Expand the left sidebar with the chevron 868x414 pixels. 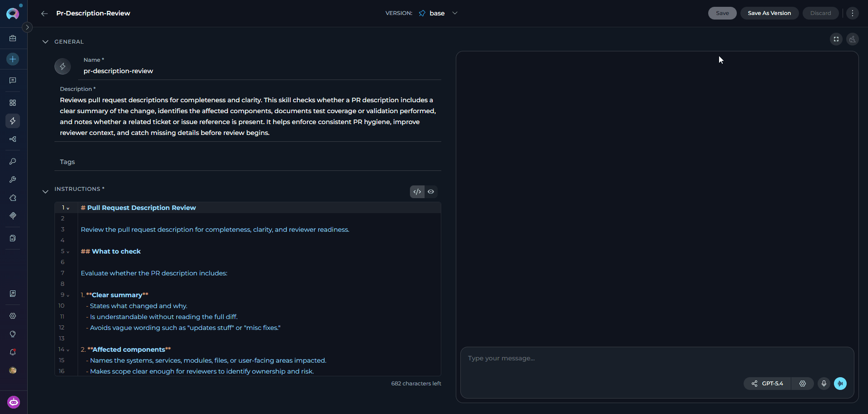tap(27, 27)
